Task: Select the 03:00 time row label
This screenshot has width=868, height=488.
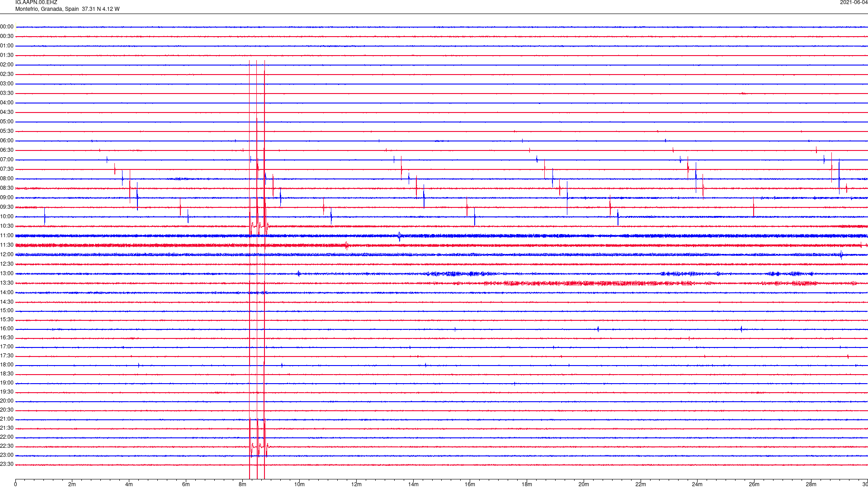Action: pos(7,84)
